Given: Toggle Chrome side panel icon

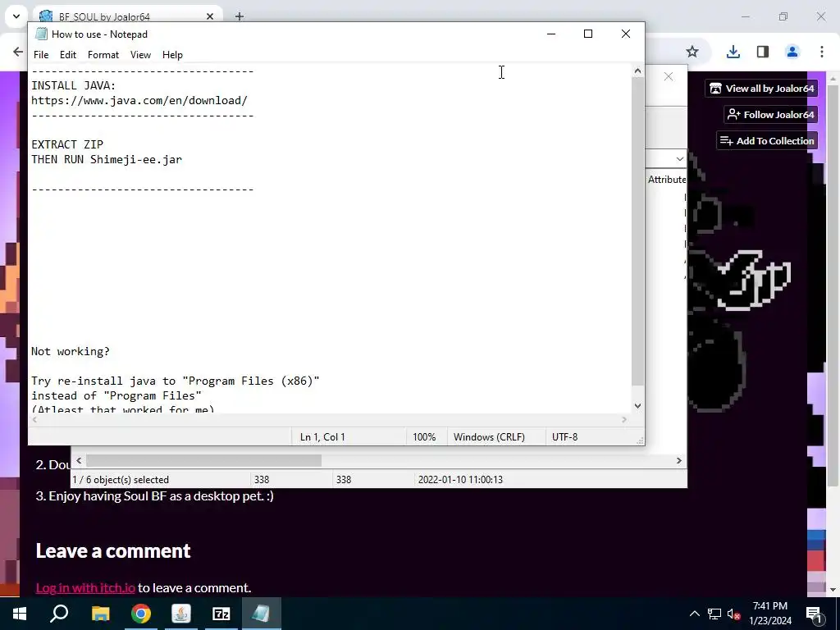Looking at the screenshot, I should point(763,52).
